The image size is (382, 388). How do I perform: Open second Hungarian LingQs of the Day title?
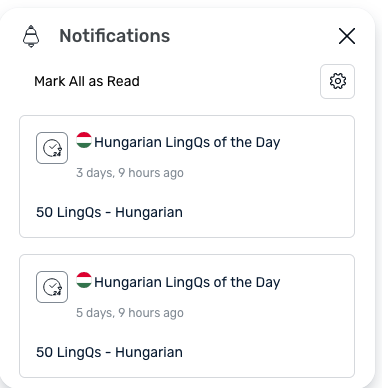187,282
